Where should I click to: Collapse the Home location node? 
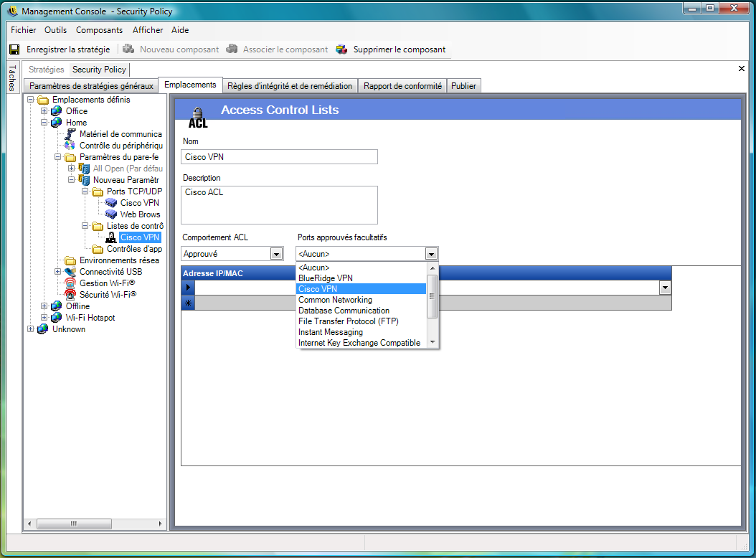(44, 123)
